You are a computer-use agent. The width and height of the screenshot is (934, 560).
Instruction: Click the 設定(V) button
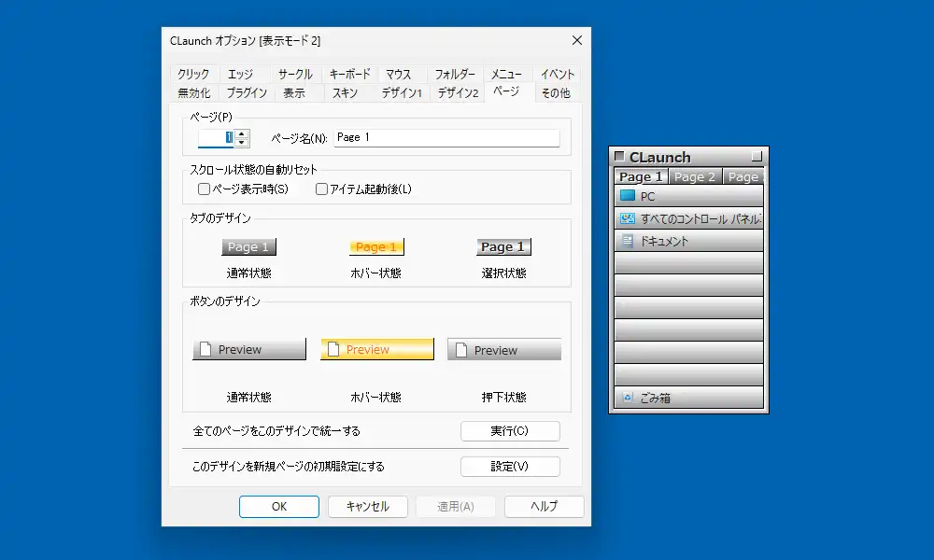coord(510,467)
